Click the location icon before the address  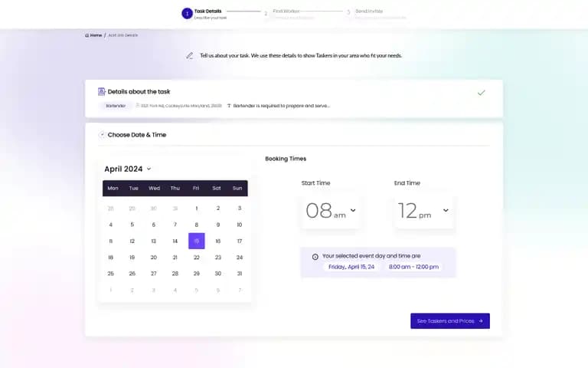[x=138, y=106]
